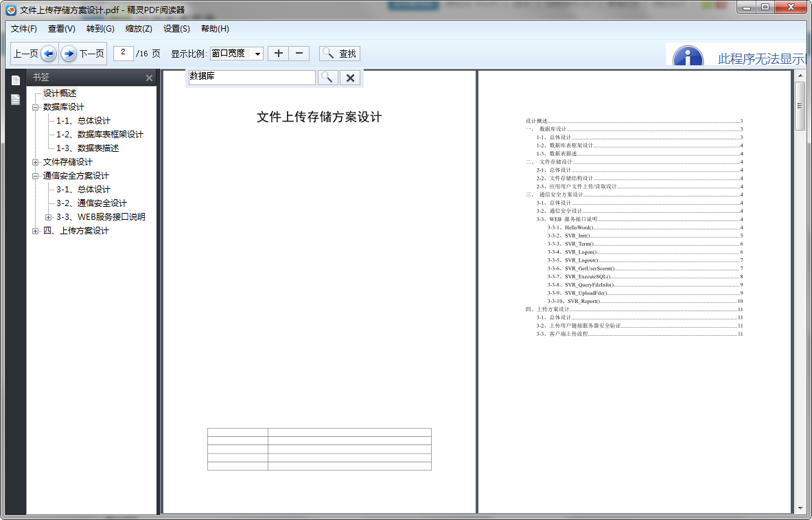
Task: Open the 查找 search tool
Action: click(x=340, y=54)
